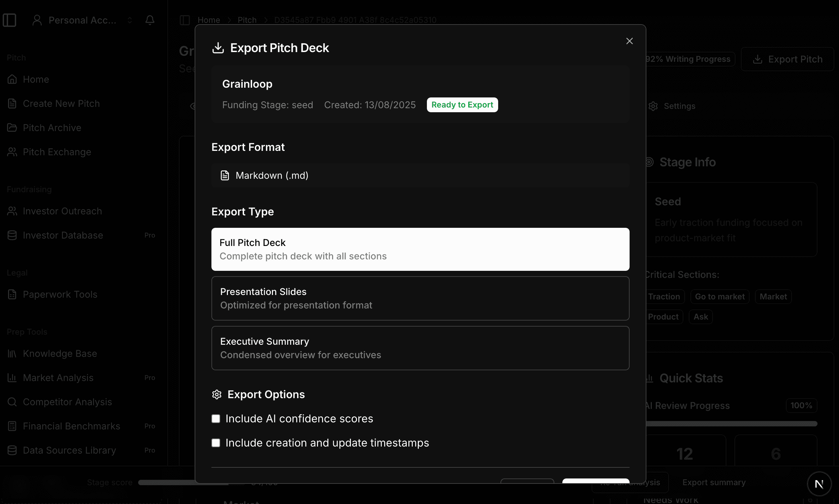Open Pitch Exchange from the sidebar icon
This screenshot has width=839, height=504.
[12, 152]
